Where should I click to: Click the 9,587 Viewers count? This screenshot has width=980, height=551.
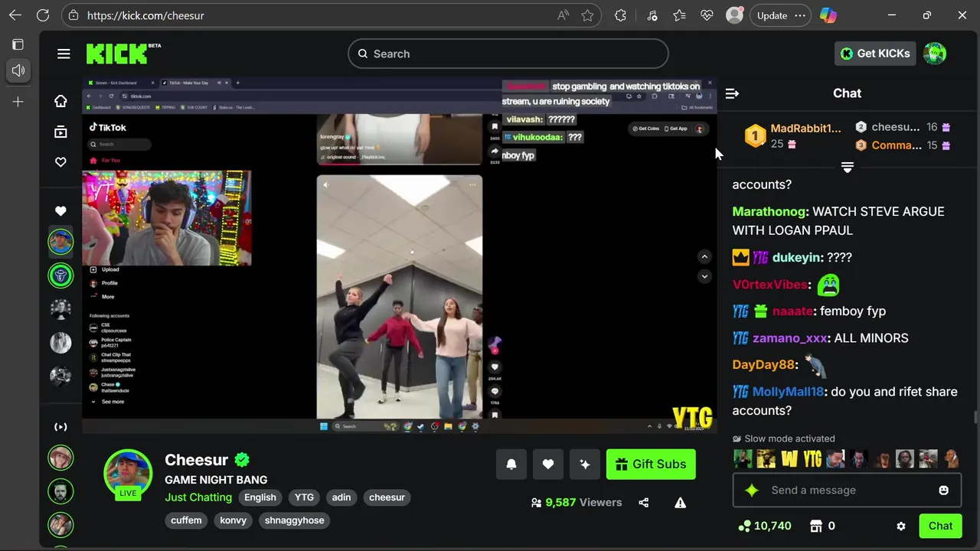577,503
